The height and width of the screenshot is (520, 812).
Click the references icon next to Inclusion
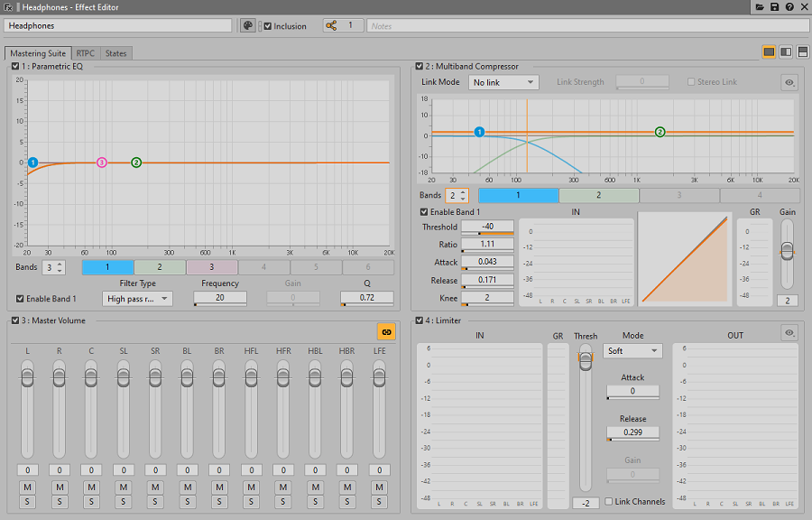330,26
